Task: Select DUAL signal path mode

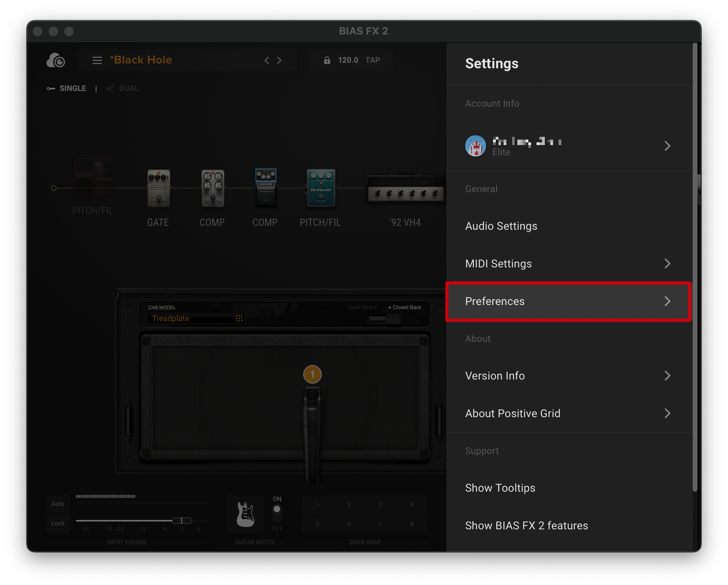Action: 122,89
